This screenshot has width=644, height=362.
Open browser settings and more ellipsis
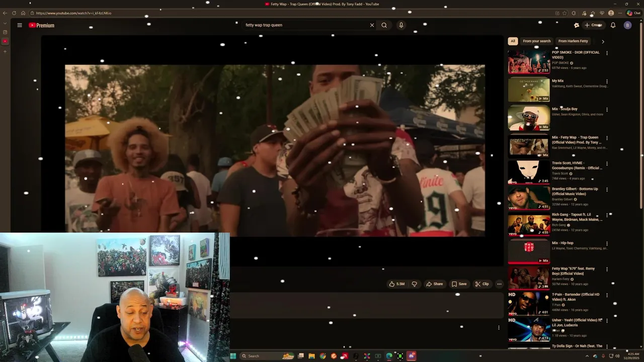coord(620,13)
